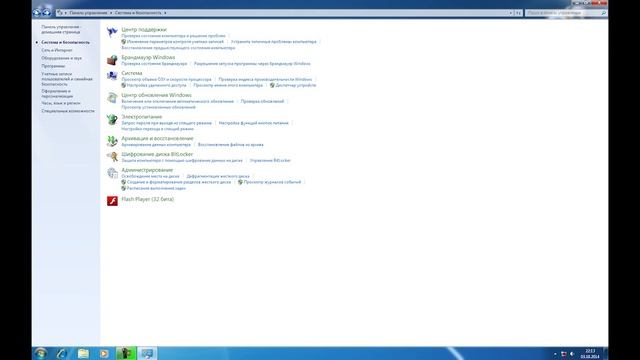Open the Администрирование heading link
This screenshot has height=360, width=640.
pos(147,170)
